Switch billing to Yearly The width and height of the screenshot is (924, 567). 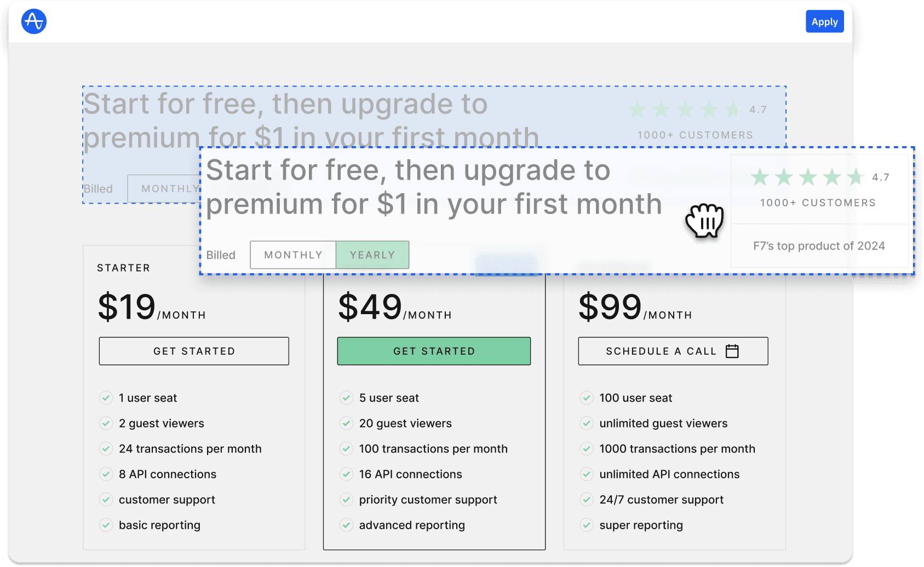[x=372, y=255]
